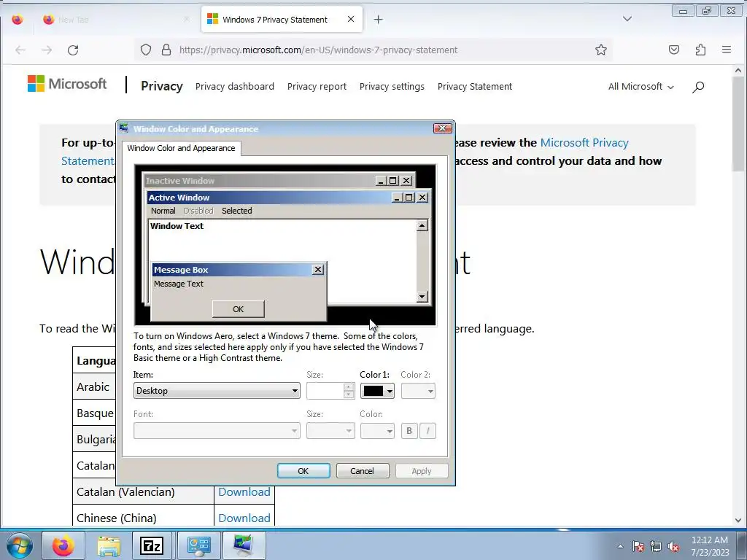The height and width of the screenshot is (560, 747).
Task: Click the network tray icon
Action: [x=656, y=546]
